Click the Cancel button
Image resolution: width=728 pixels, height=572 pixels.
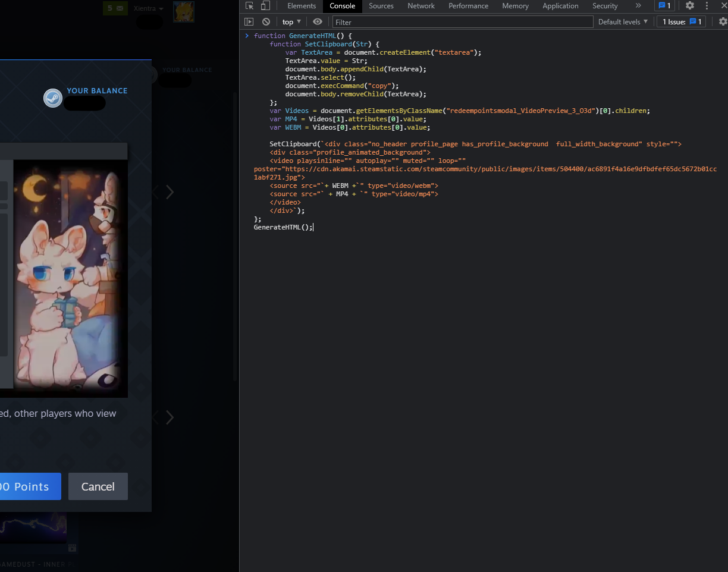(98, 486)
